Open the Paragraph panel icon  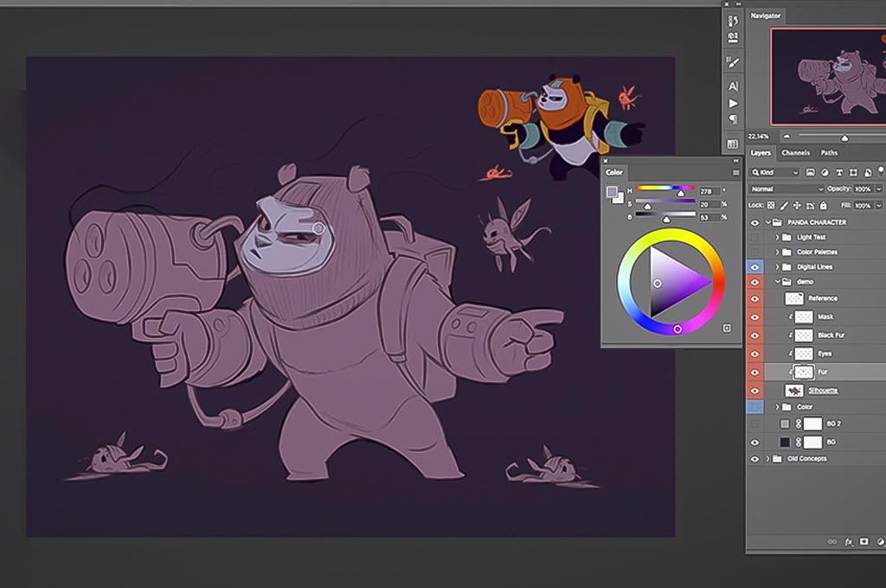[x=733, y=119]
